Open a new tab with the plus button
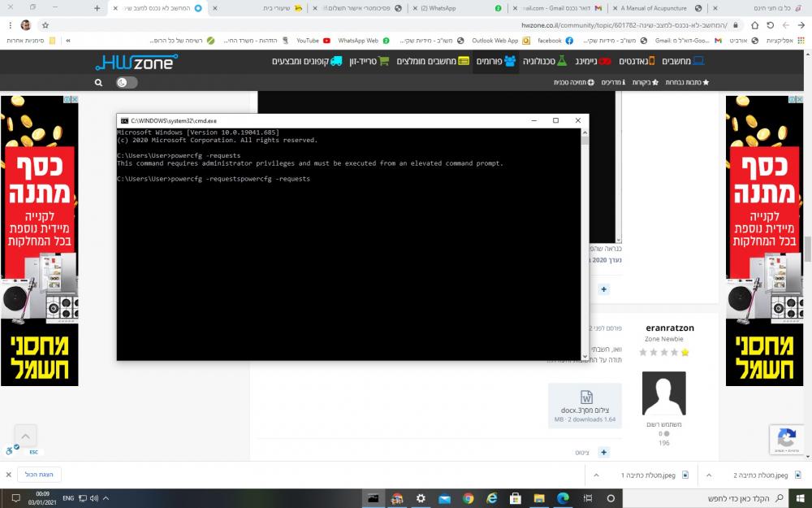Viewport: 812px width, 508px height. (97, 8)
